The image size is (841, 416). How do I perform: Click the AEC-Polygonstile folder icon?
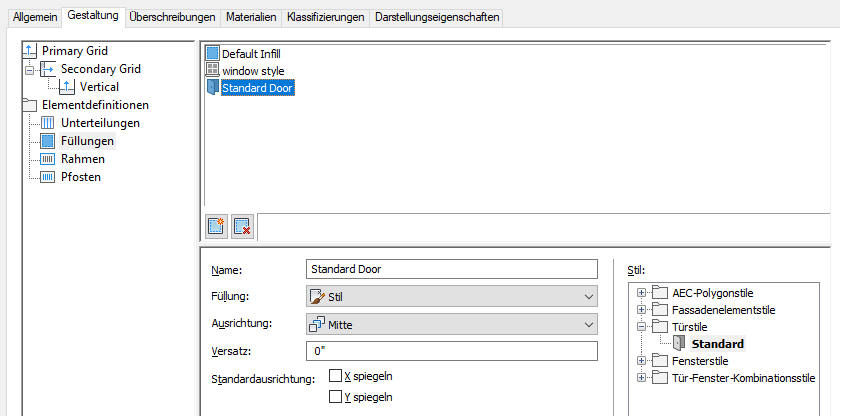coord(660,293)
